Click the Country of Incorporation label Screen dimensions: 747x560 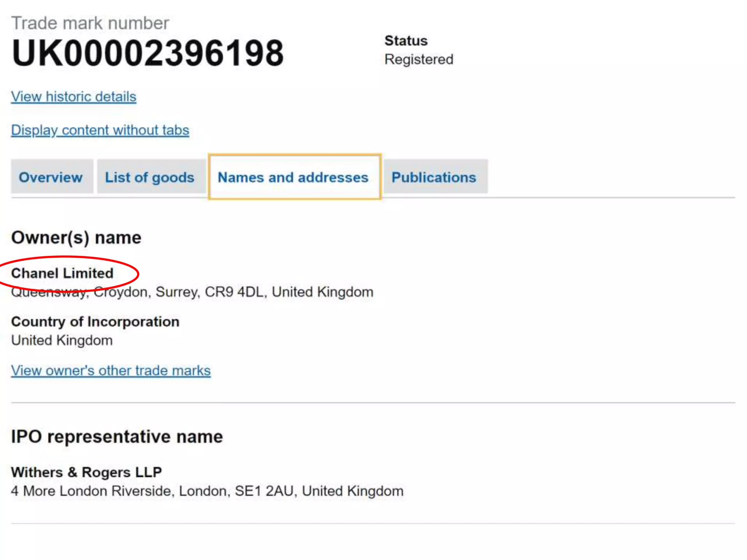click(x=95, y=322)
